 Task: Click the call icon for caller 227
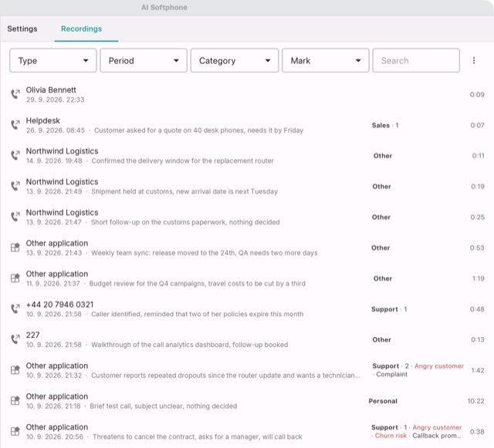15,339
